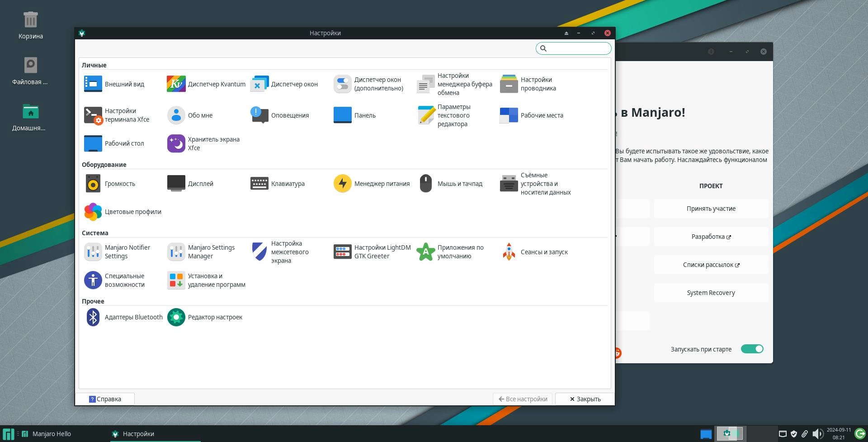Screen dimensions: 868x442
Task: Open the Корзина desktop icon
Action: click(x=30, y=25)
